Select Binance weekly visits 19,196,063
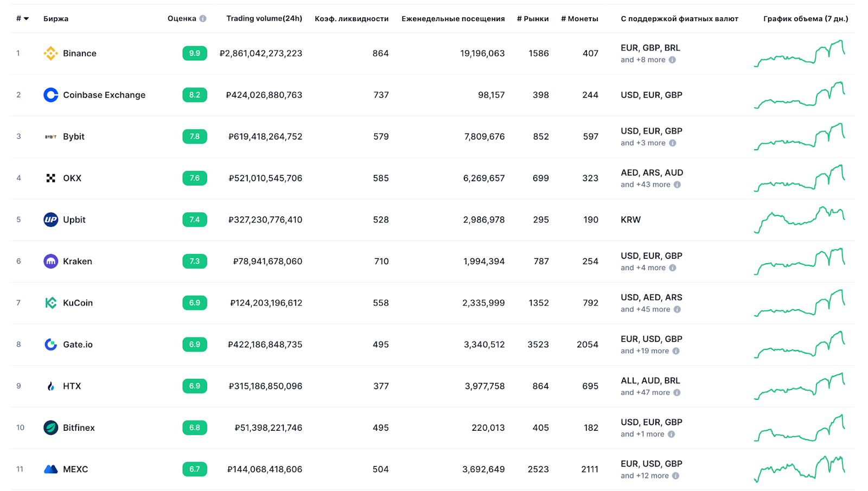868x491 pixels. click(x=482, y=53)
